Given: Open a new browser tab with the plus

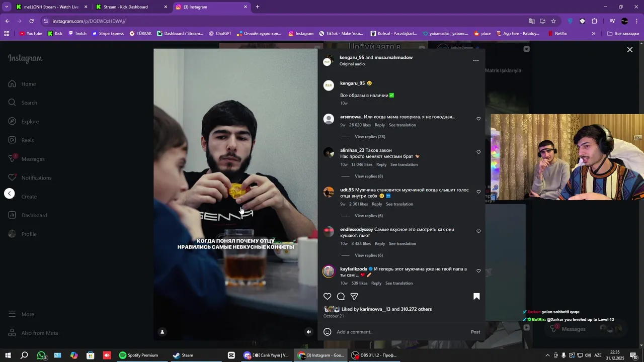Looking at the screenshot, I should click(x=258, y=7).
